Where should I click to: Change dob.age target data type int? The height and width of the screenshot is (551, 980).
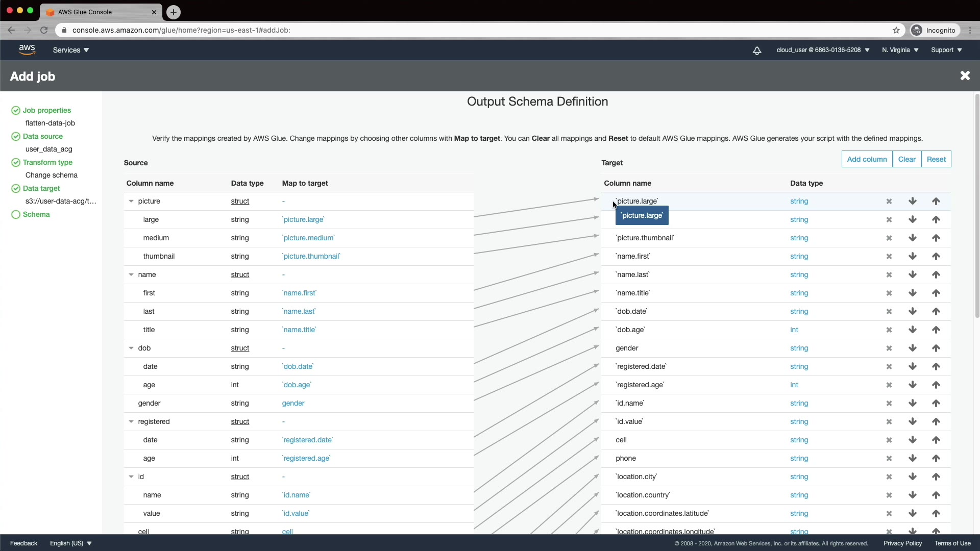[x=794, y=330]
